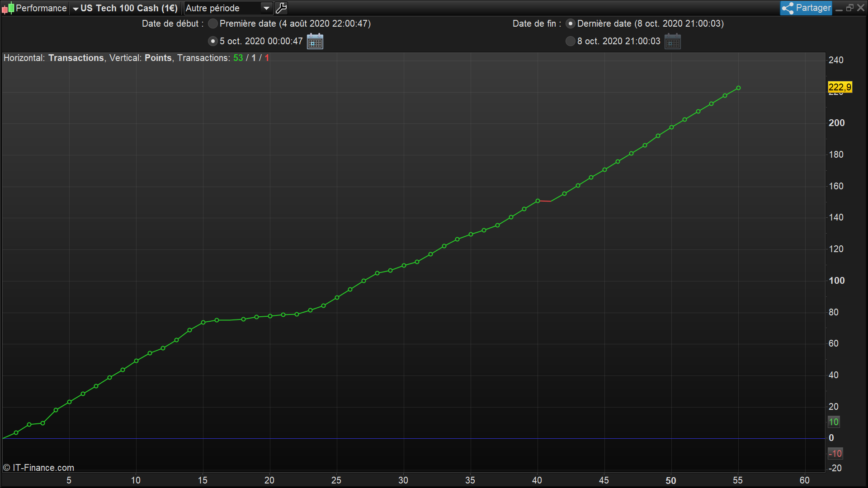This screenshot has height=488, width=868.
Task: Click the IT-Finance.com copyright link
Action: click(39, 468)
